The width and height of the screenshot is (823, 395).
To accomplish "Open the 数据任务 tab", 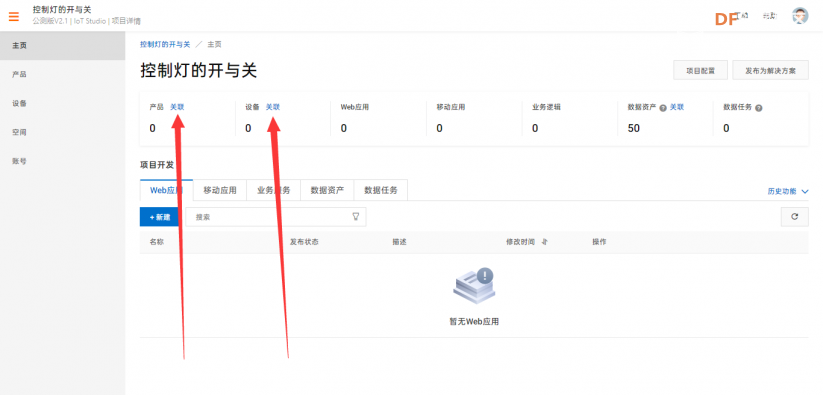I will tap(381, 190).
